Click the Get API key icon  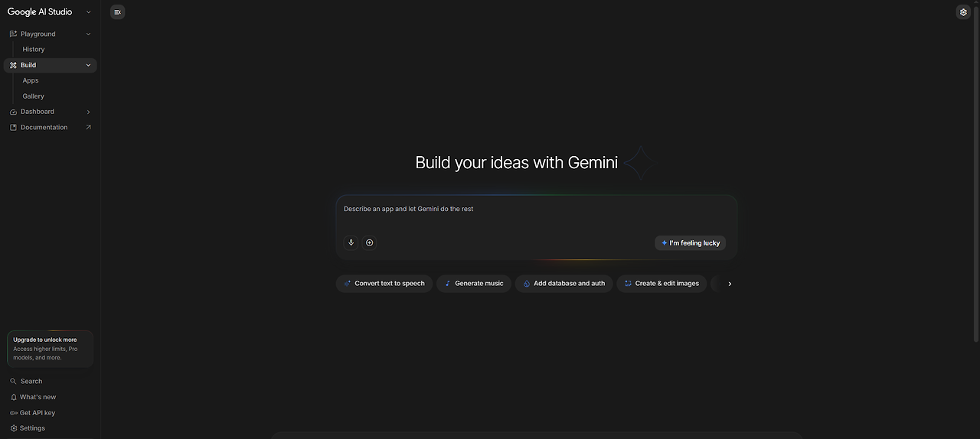click(x=13, y=413)
